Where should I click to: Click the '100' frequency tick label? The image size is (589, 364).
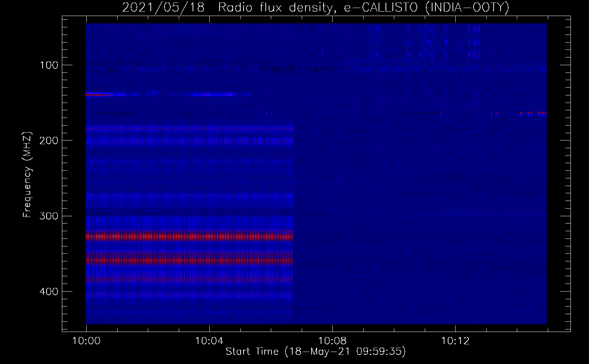[49, 66]
